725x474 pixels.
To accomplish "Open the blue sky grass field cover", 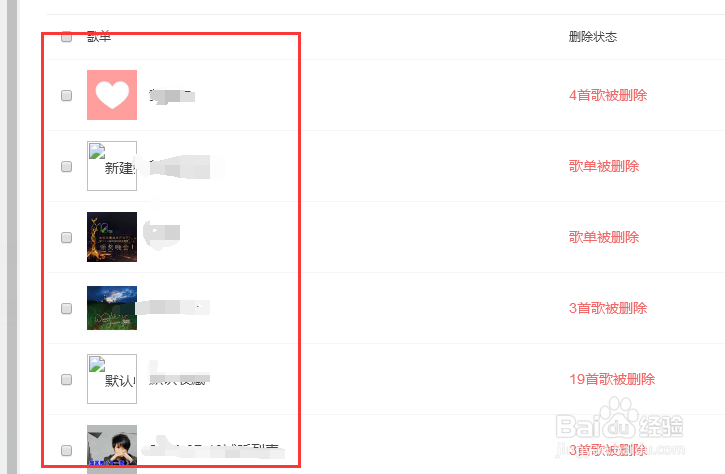I will click(x=112, y=308).
